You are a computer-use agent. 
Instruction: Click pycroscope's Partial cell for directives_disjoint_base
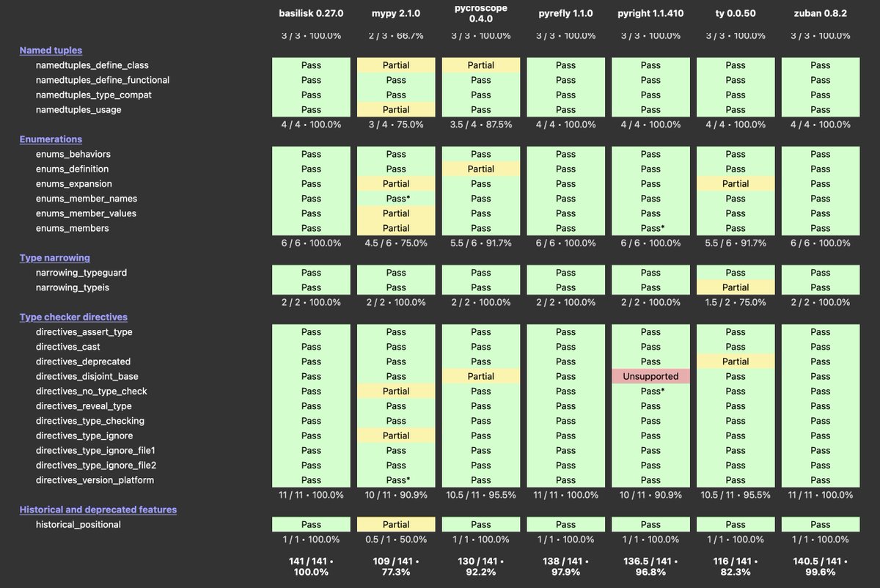pos(481,376)
